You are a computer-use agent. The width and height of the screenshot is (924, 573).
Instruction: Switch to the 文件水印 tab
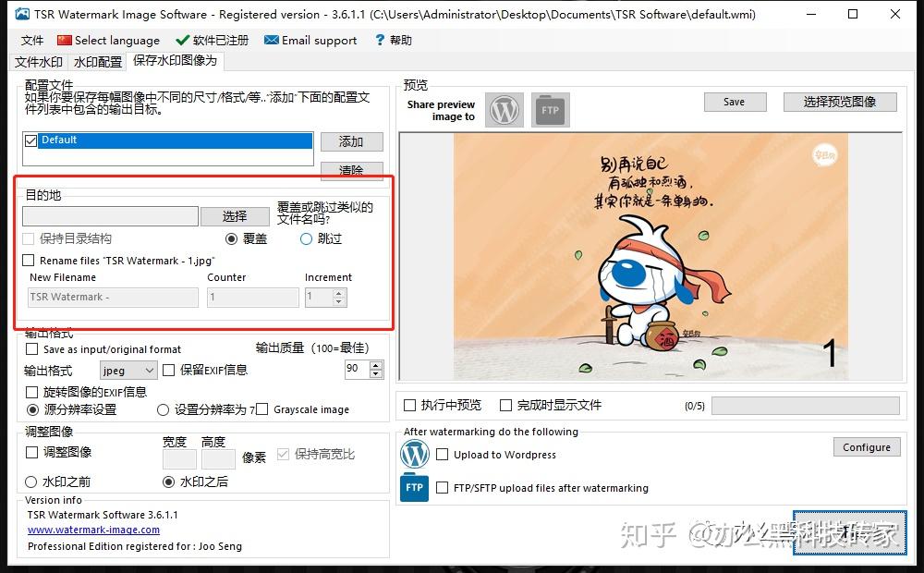(x=38, y=62)
